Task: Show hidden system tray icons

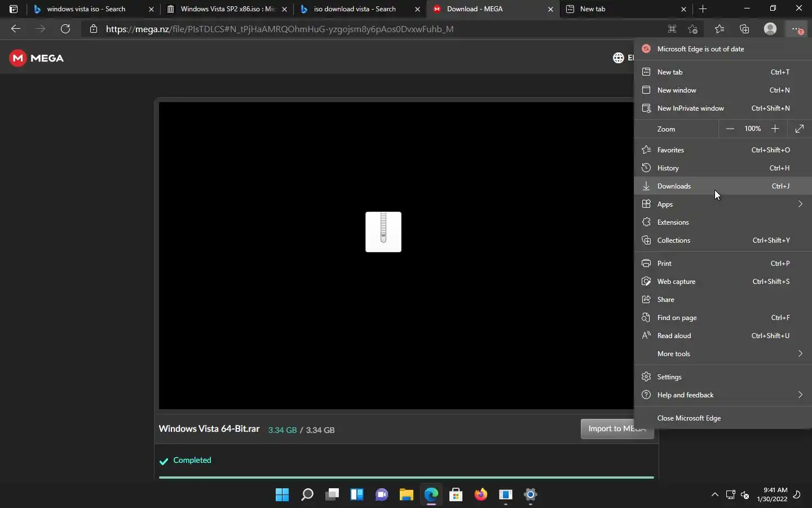Action: point(715,495)
